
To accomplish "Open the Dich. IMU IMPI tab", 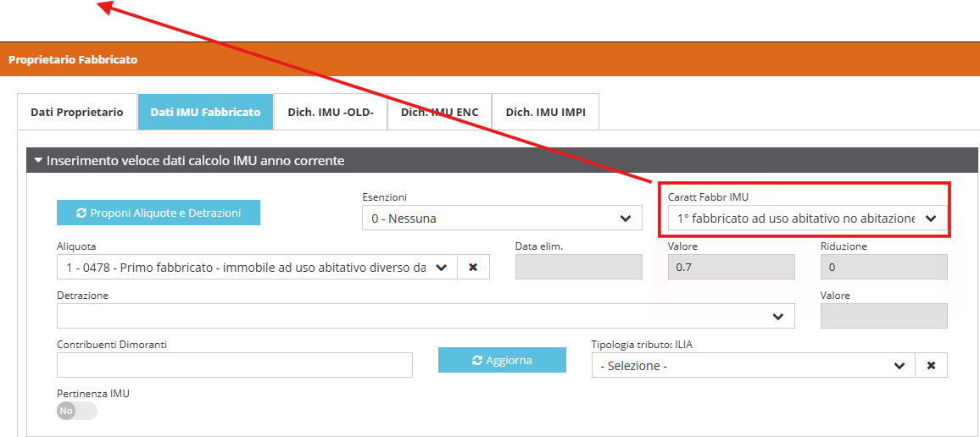I will pyautogui.click(x=545, y=112).
